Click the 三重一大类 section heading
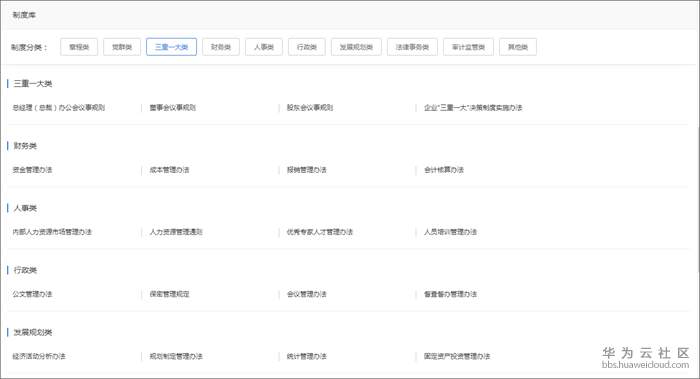 tap(33, 83)
